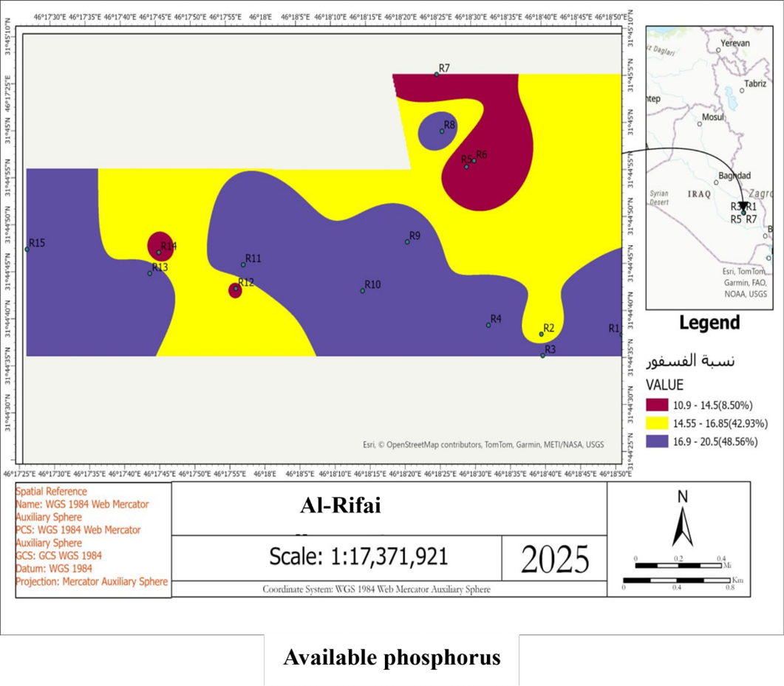
Task: Select the R9 sample point marker
Action: tap(407, 241)
